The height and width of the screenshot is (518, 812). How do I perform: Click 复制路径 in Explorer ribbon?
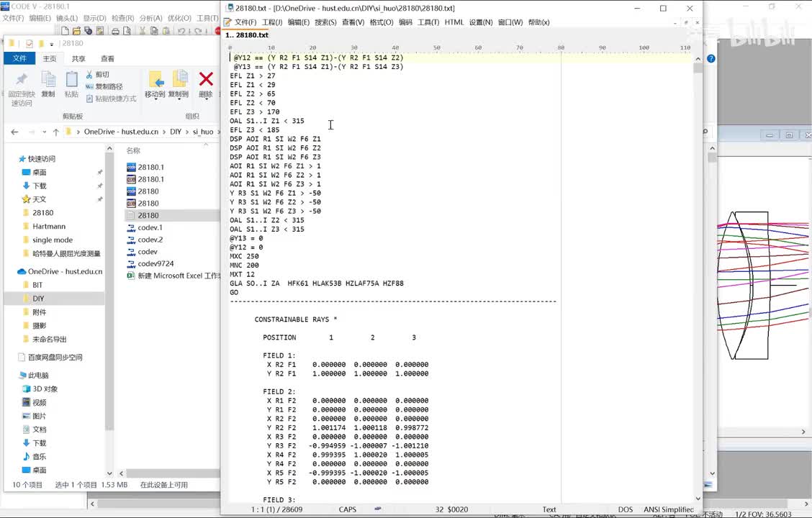tap(104, 86)
